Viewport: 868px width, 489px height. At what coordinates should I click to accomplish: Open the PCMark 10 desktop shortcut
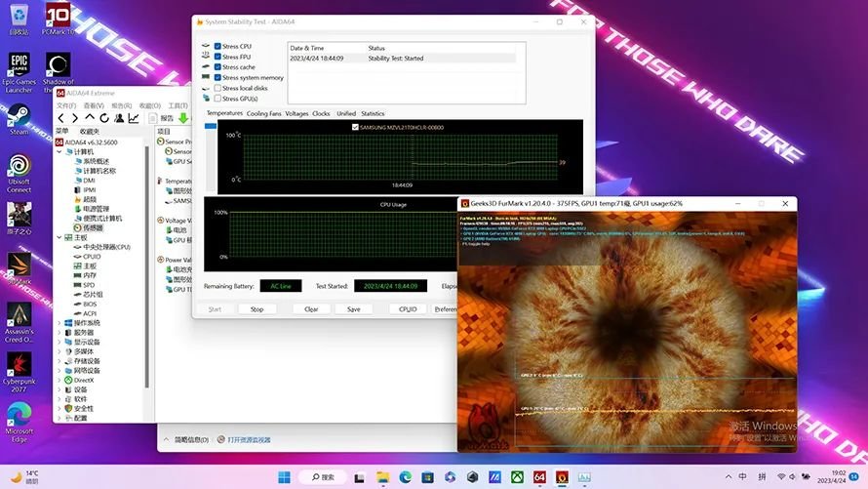[x=58, y=17]
